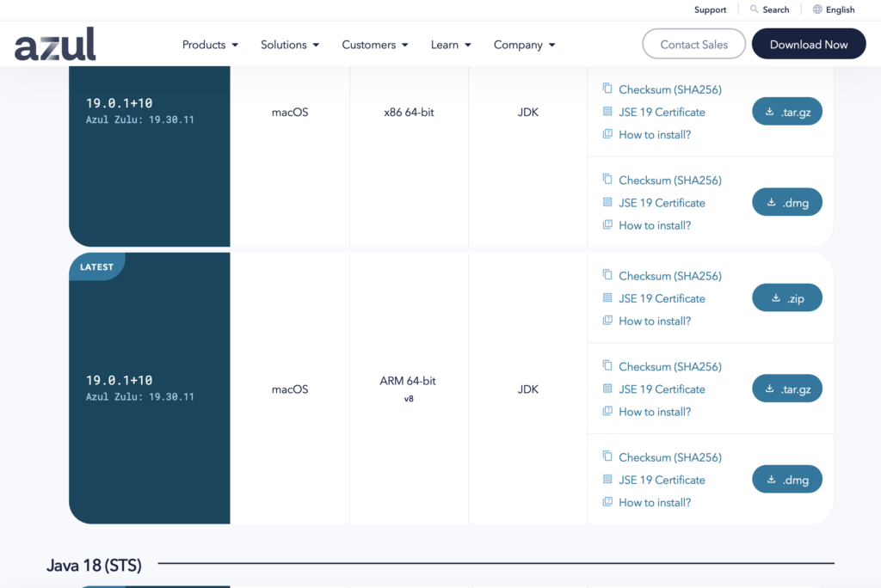Open the Learn menu
The width and height of the screenshot is (881, 588).
coord(451,45)
